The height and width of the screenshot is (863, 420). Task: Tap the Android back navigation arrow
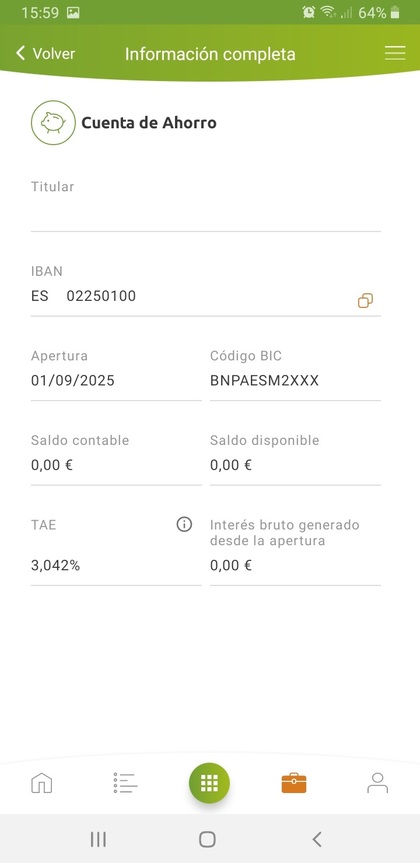coord(317,839)
